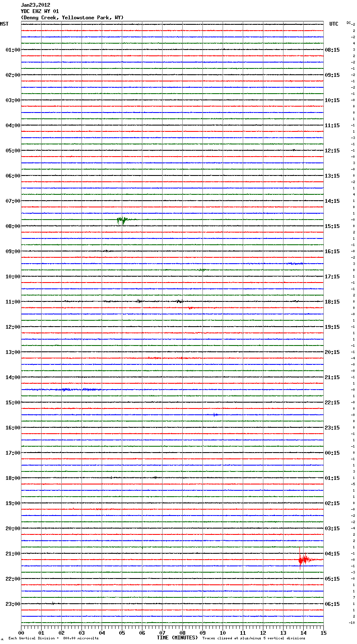Image resolution: width=357 pixels, height=644 pixels.
Task: Click the 02:15 UTC time label
Action: coord(332,503)
